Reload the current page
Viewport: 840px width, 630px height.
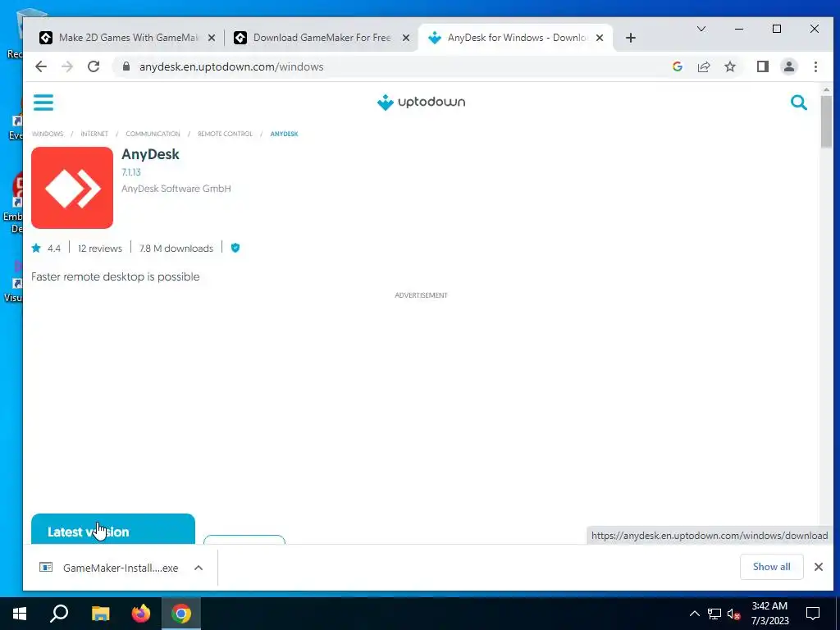[94, 66]
